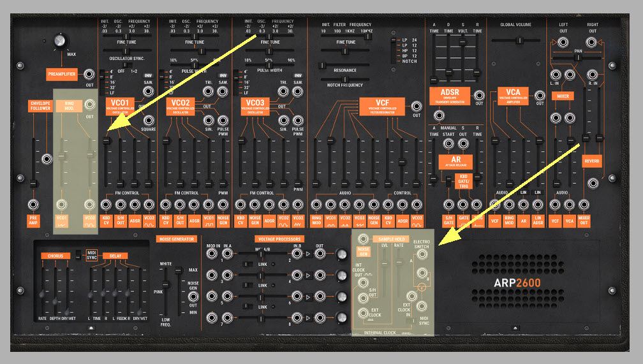
Task: Toggle the Oscillator Sync switch
Action: click(127, 65)
